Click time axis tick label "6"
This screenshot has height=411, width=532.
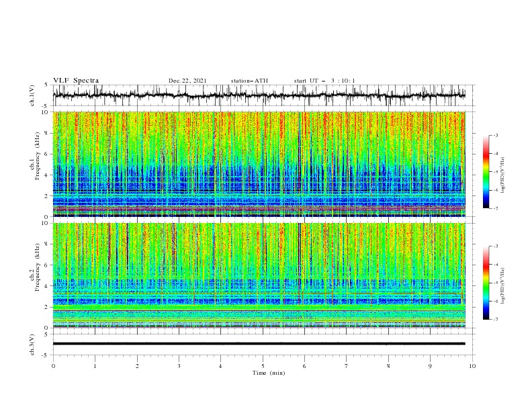click(x=304, y=366)
